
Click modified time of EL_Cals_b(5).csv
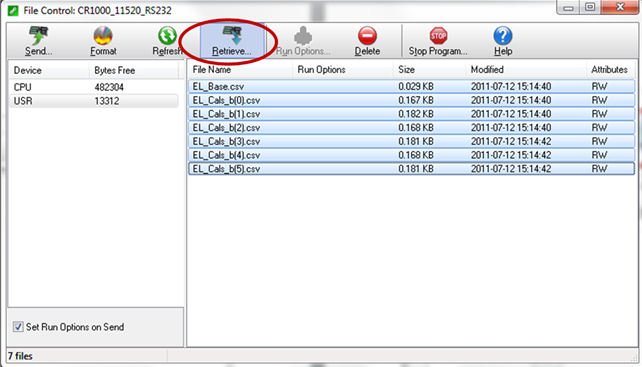click(x=511, y=169)
